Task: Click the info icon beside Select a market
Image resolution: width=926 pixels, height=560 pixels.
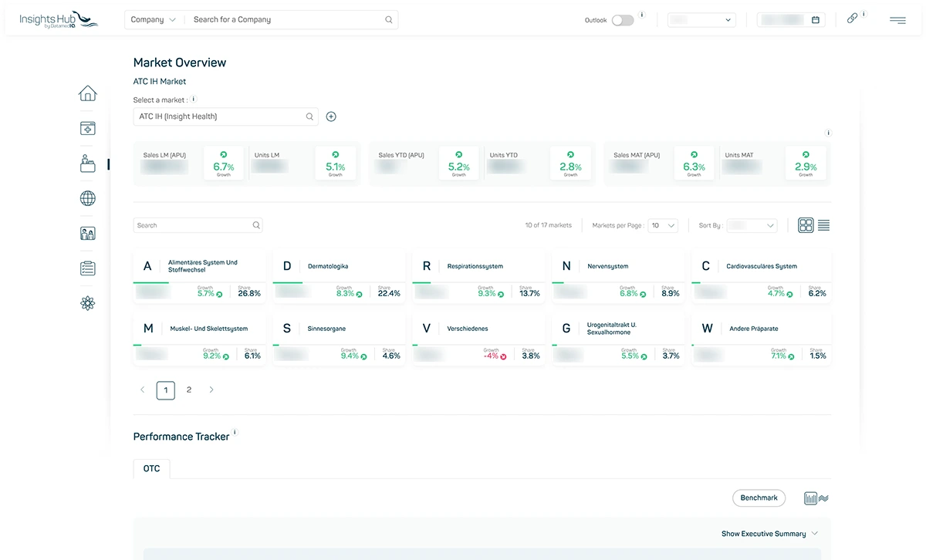Action: pos(194,99)
